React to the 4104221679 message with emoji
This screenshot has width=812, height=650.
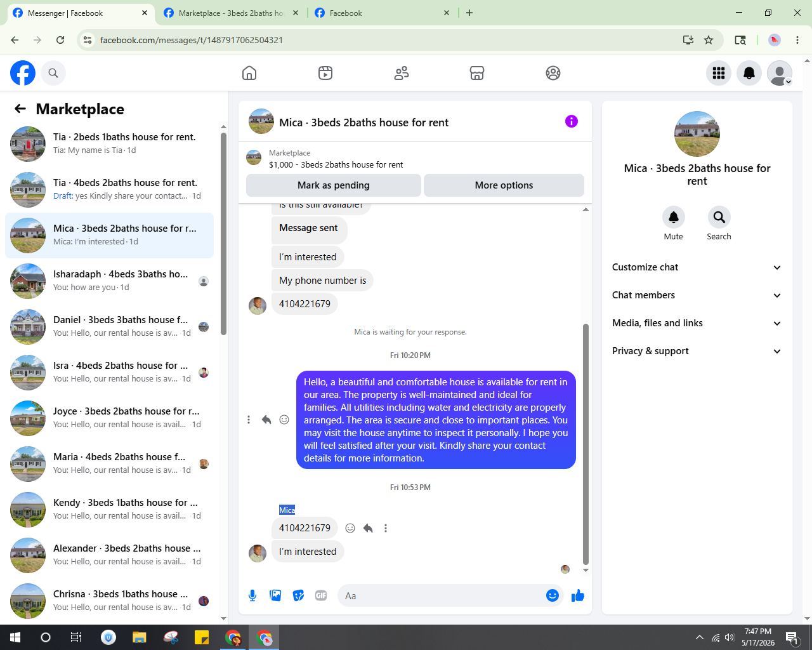tap(350, 528)
